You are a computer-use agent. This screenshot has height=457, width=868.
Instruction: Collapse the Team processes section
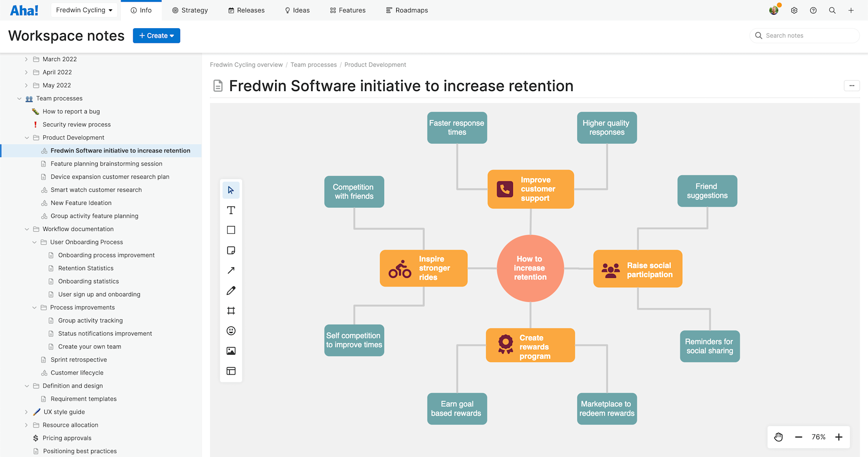[x=19, y=98]
